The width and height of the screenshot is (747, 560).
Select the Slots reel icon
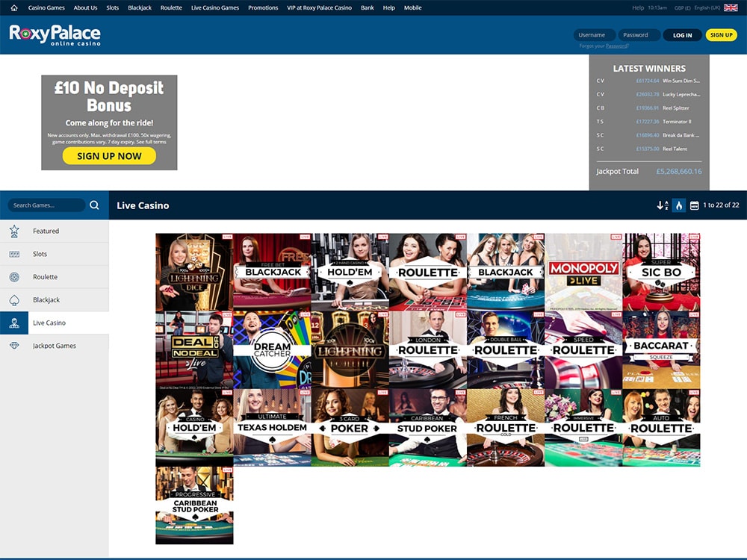tap(14, 254)
